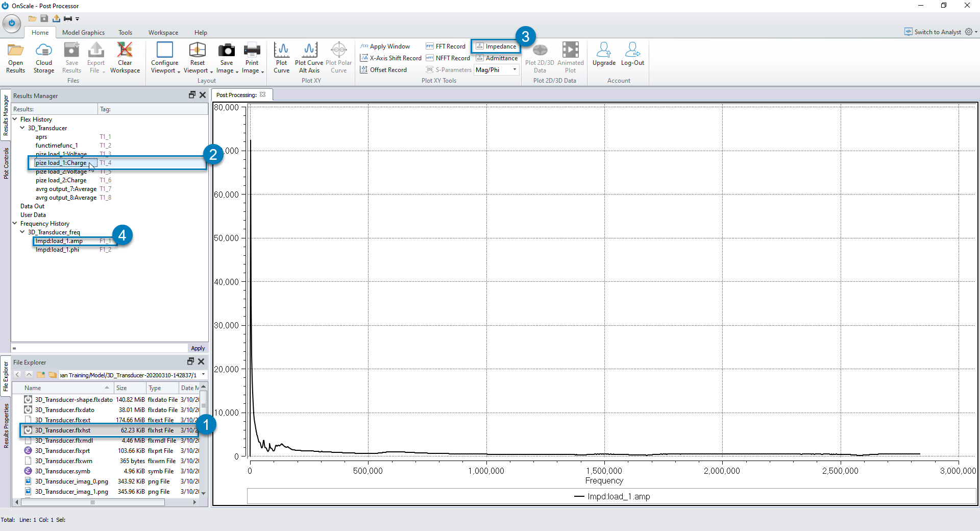Open the Print Image dropdown arrow

[x=262, y=71]
